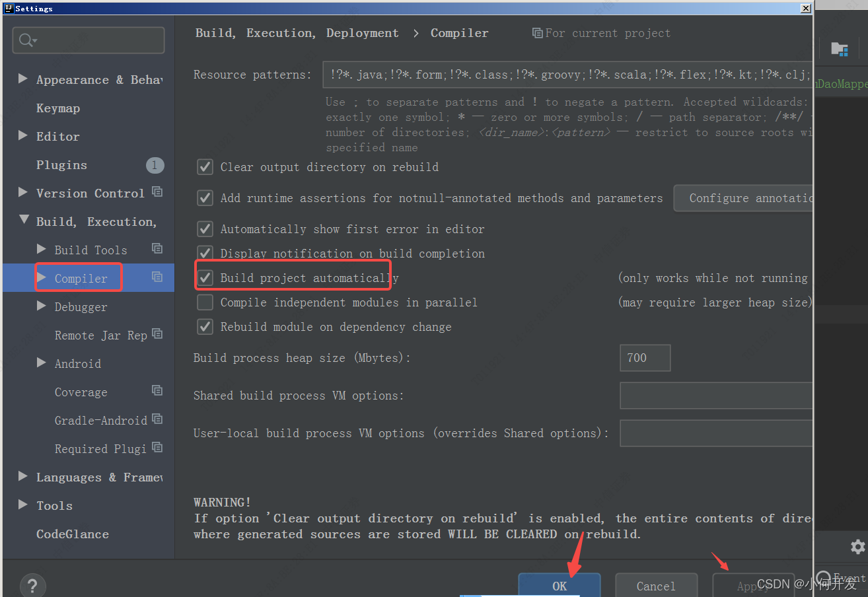Image resolution: width=868 pixels, height=597 pixels.
Task: Click the 'Compiler' breadcrumb title
Action: point(460,33)
